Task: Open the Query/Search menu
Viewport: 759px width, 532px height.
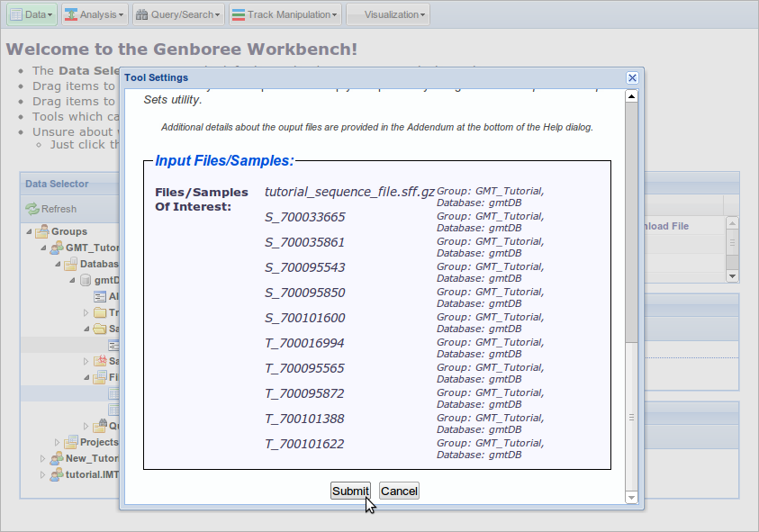Action: tap(178, 14)
